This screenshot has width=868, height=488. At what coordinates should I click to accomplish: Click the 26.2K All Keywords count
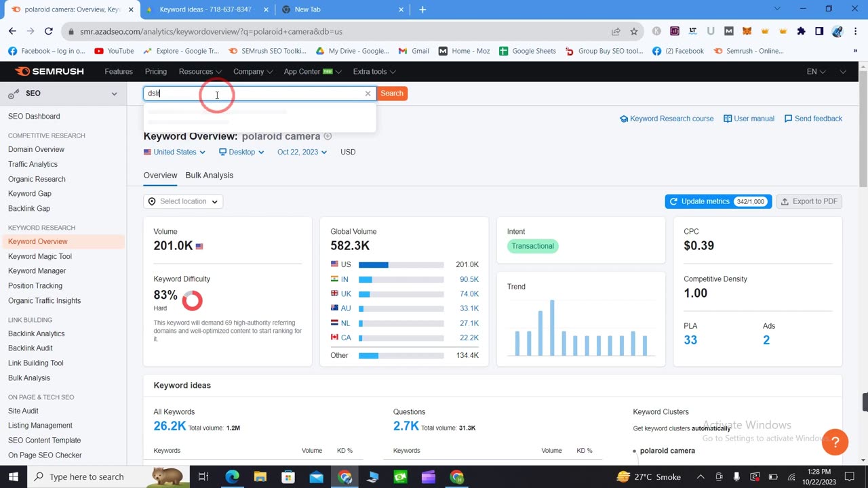(170, 426)
